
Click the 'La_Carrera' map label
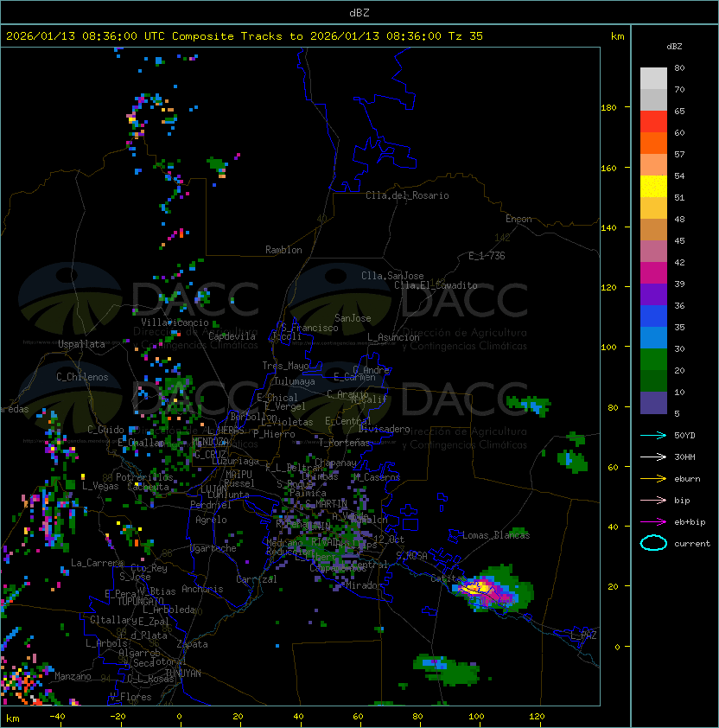97,563
